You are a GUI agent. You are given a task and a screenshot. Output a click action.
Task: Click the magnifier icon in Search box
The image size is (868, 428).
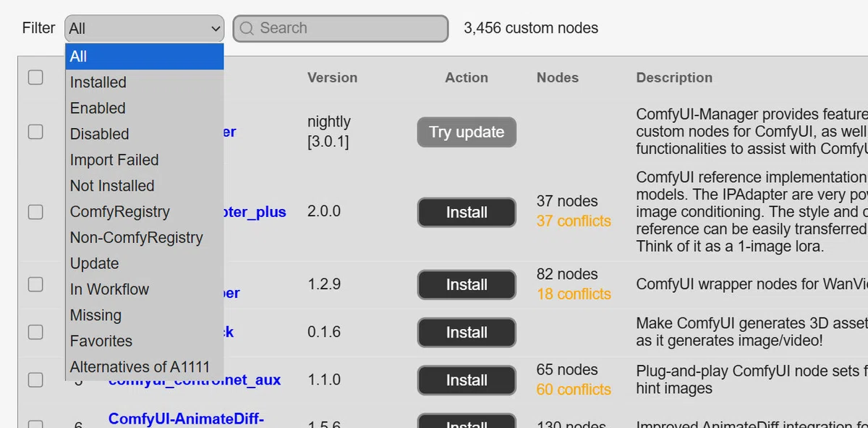[247, 28]
